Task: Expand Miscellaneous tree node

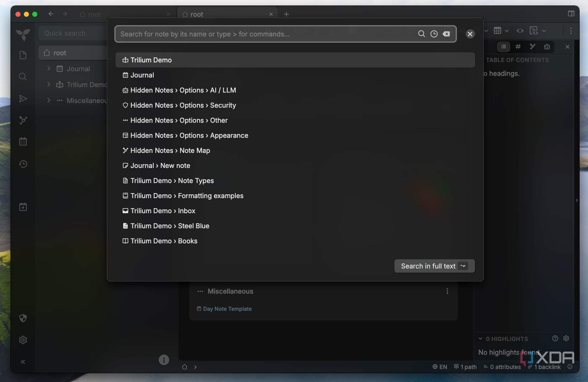Action: click(49, 100)
